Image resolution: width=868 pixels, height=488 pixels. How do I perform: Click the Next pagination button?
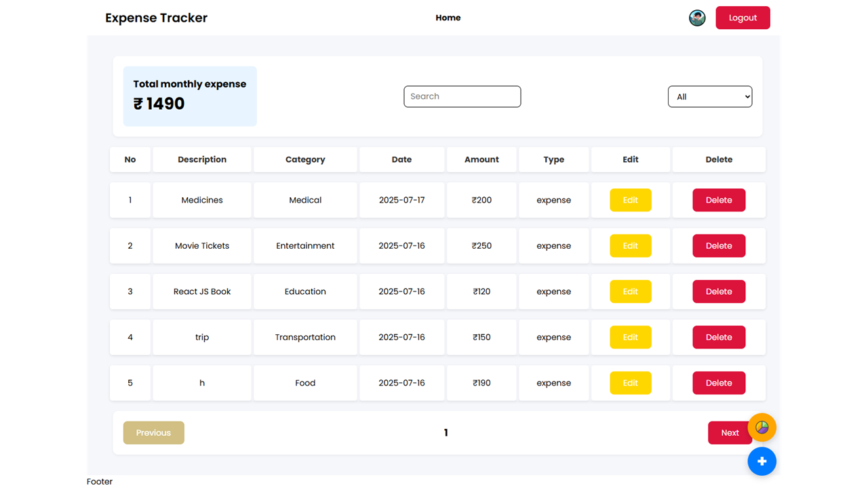point(730,432)
